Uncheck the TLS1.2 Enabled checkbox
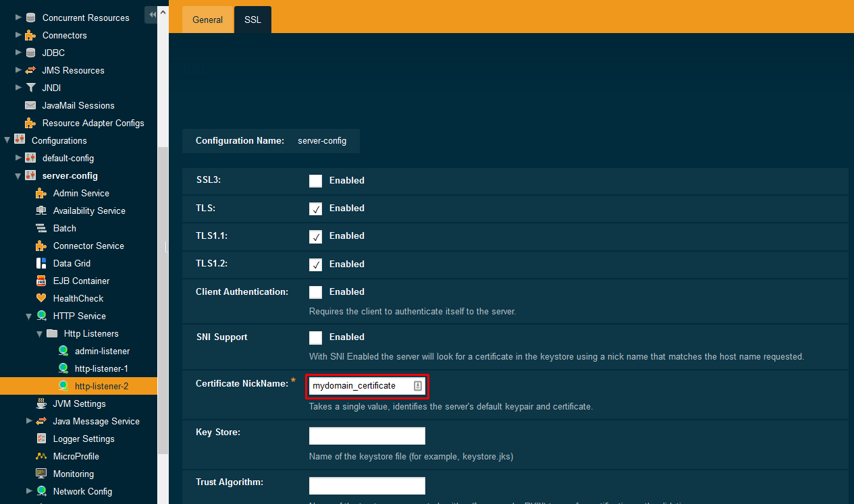The height and width of the screenshot is (504, 854). tap(315, 264)
